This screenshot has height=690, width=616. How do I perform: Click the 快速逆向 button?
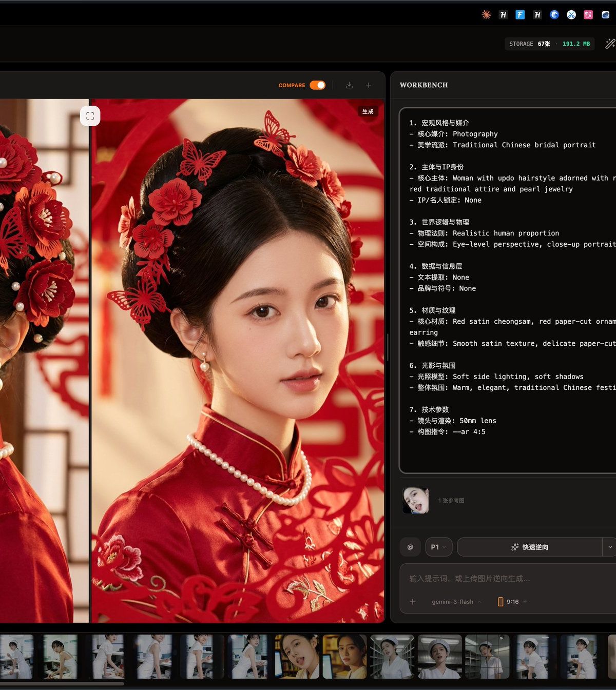(529, 547)
